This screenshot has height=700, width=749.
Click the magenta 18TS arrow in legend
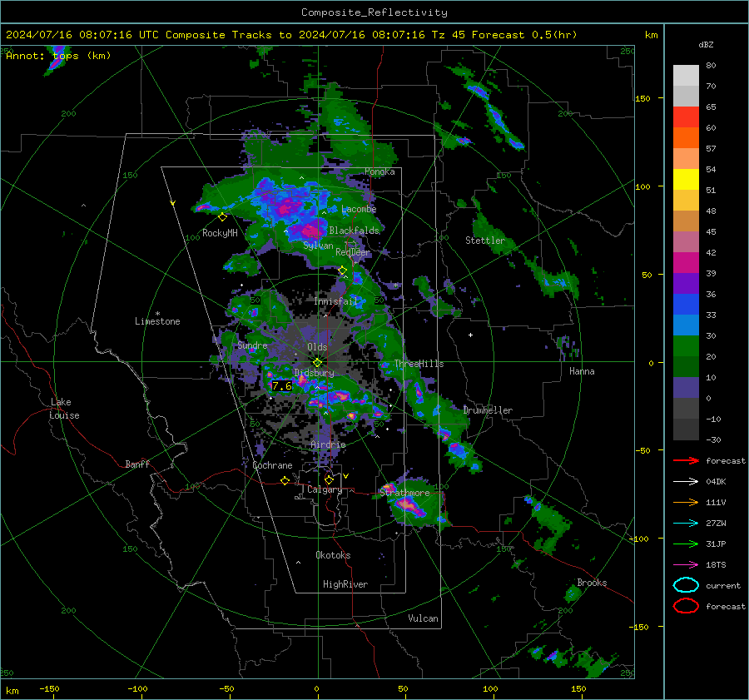686,565
